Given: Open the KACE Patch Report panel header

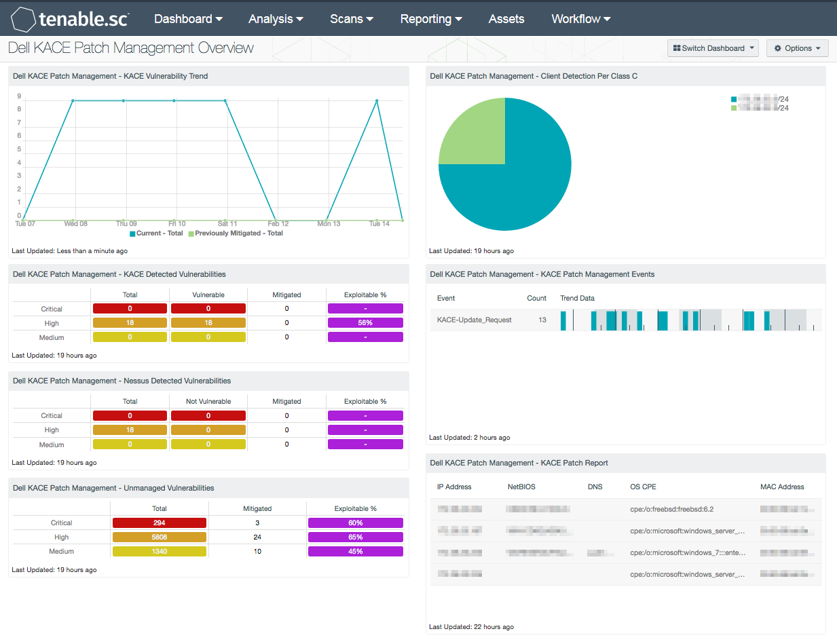Looking at the screenshot, I should pyautogui.click(x=626, y=463).
